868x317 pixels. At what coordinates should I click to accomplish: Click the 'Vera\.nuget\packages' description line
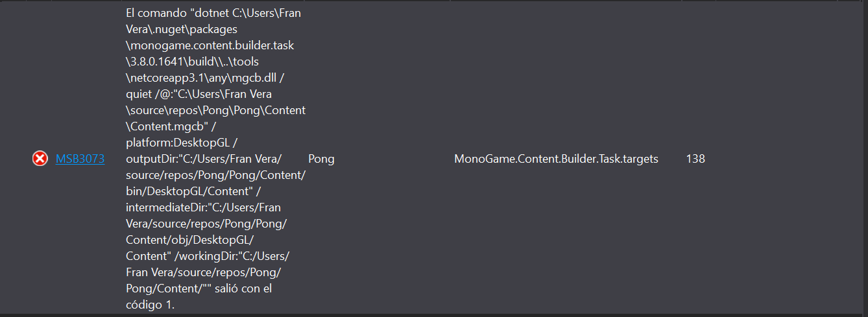182,29
